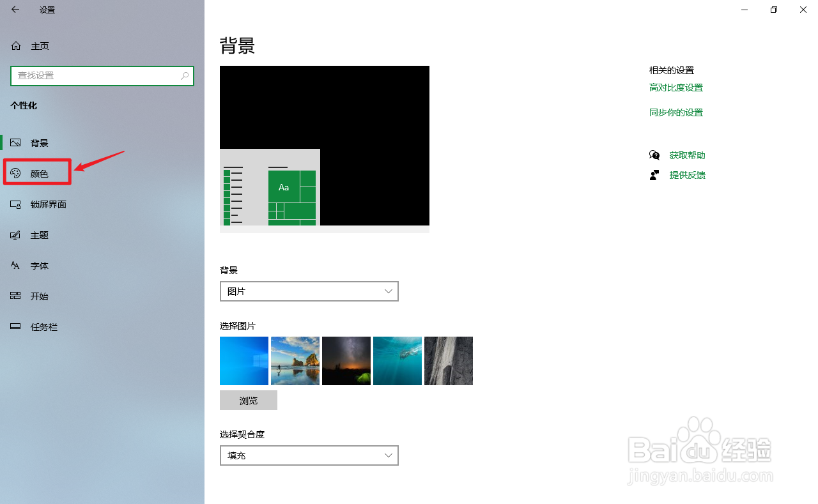This screenshot has height=504, width=818.
Task: Open the 背景 dropdown showing 图片
Action: coord(309,291)
